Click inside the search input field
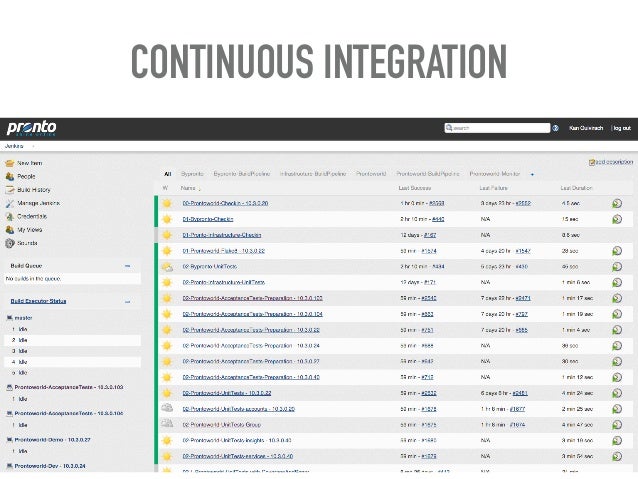Screen dimensions: 638x479 [x=497, y=128]
